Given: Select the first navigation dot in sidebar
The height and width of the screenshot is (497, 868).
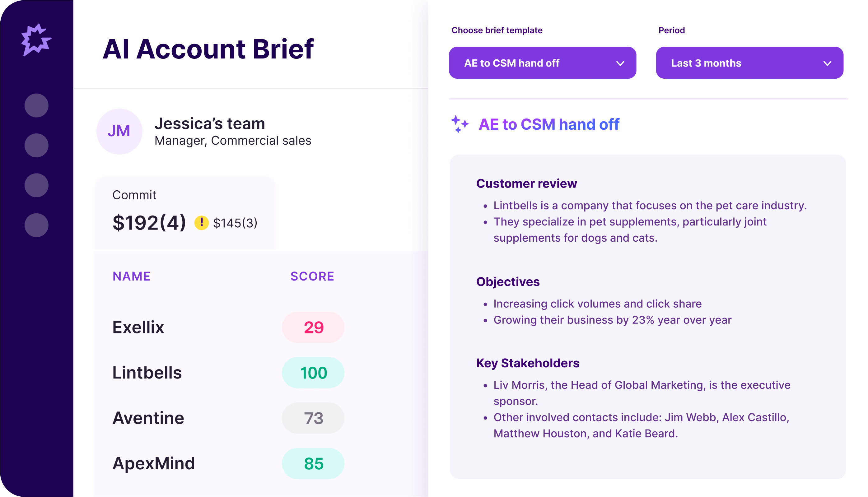Looking at the screenshot, I should click(36, 106).
